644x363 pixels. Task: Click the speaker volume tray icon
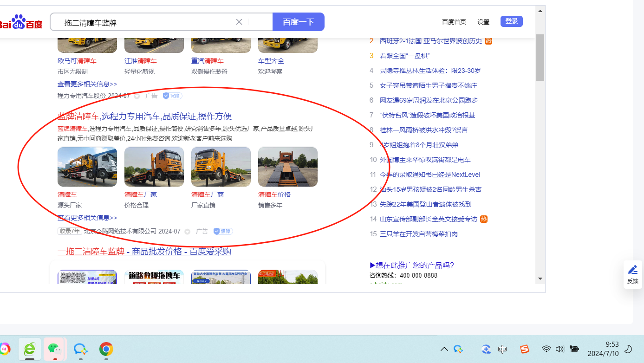559,349
